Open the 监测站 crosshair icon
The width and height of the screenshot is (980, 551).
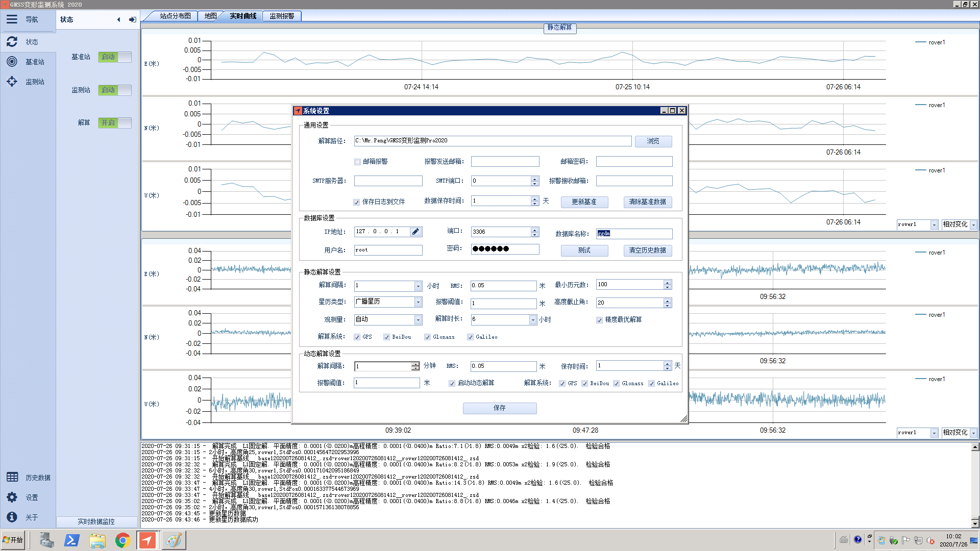coord(12,82)
